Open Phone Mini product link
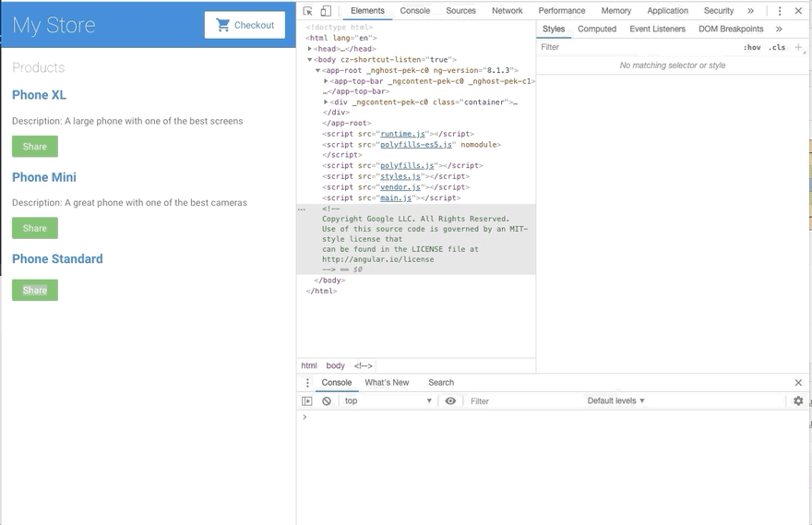Viewport: 812px width, 525px height. point(44,177)
